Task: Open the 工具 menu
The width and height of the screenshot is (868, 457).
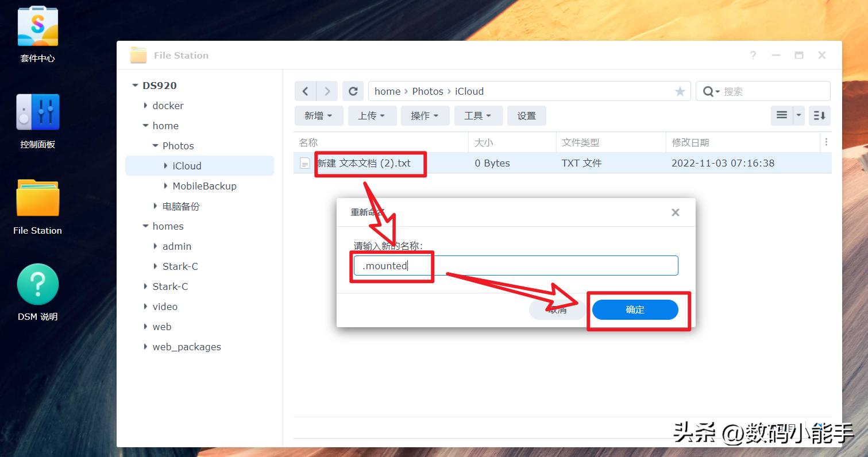Action: [478, 115]
